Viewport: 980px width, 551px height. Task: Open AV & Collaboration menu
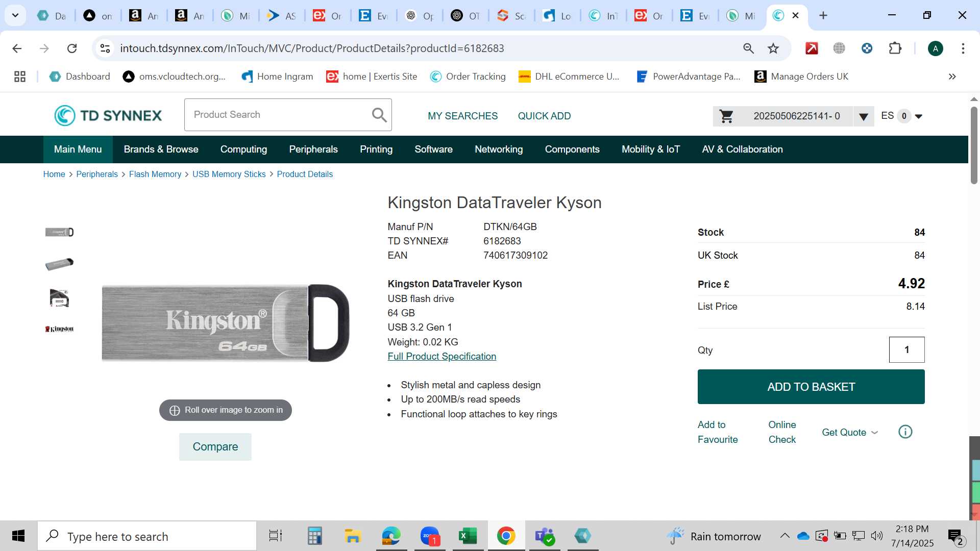[742, 149]
